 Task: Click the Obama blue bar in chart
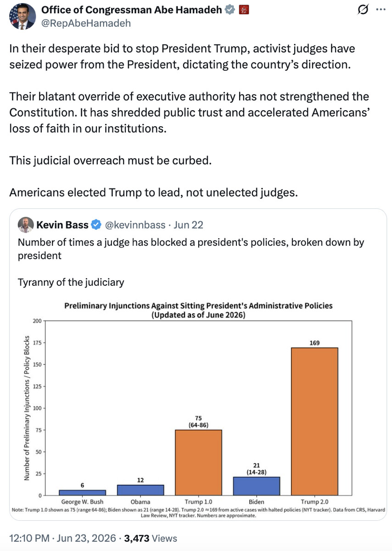coord(140,490)
